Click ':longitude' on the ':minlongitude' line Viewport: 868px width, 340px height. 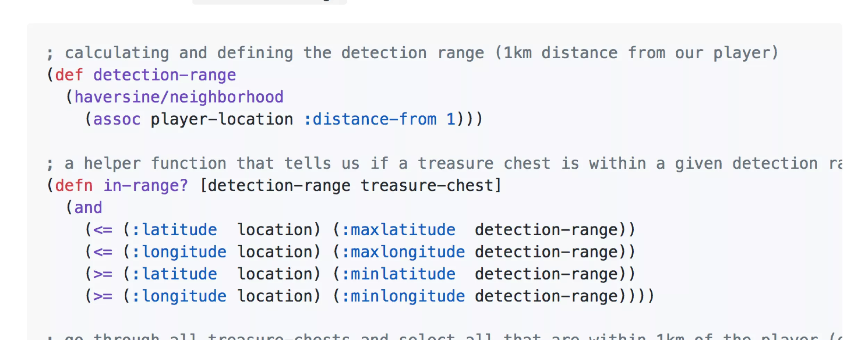(180, 296)
